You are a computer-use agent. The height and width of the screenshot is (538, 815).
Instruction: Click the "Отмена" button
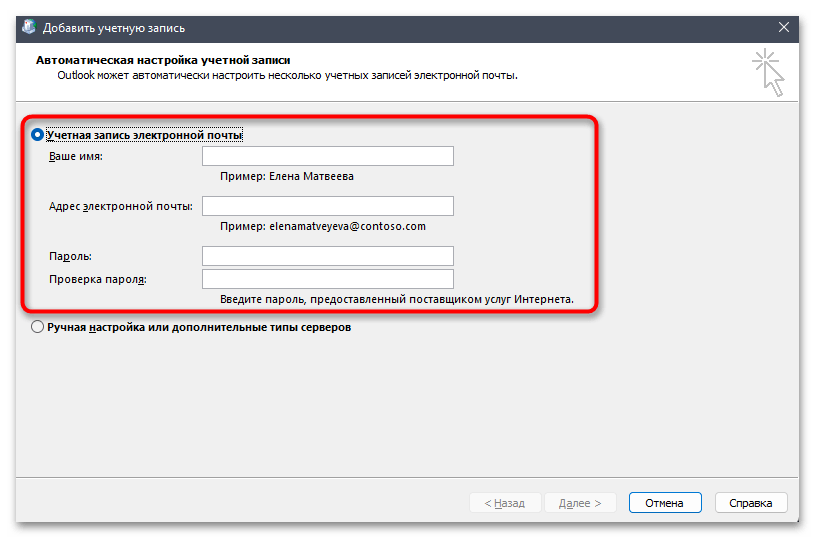665,503
